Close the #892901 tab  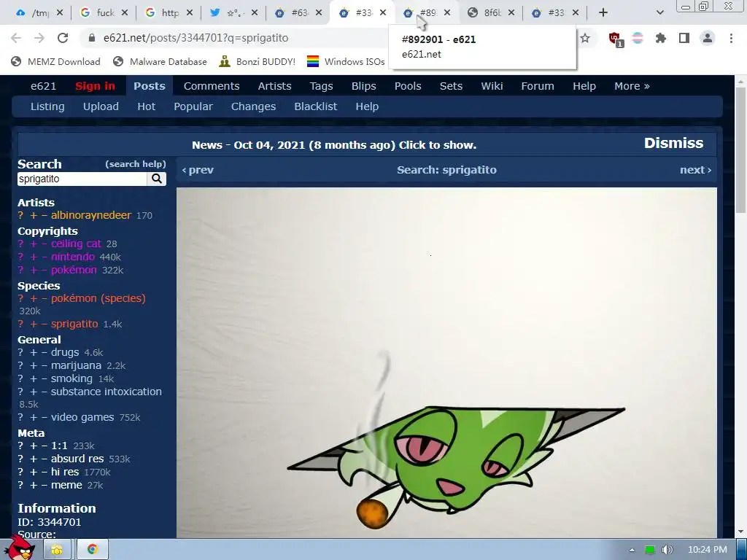[x=447, y=13]
